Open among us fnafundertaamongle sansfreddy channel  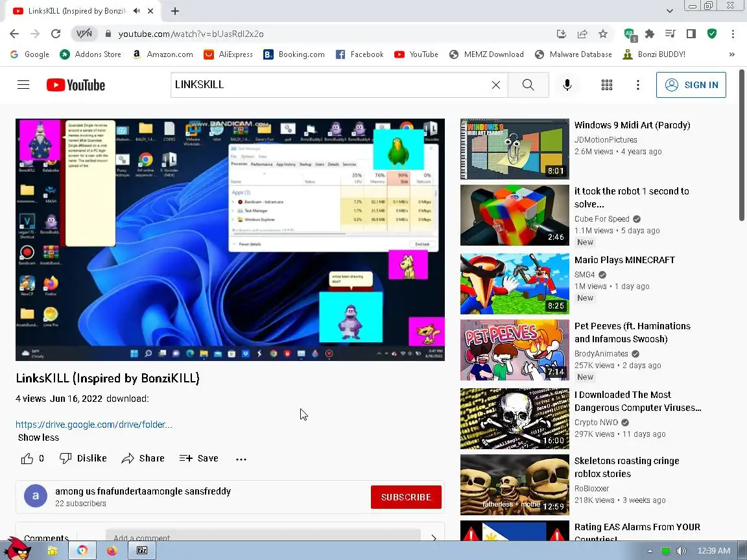tap(143, 491)
